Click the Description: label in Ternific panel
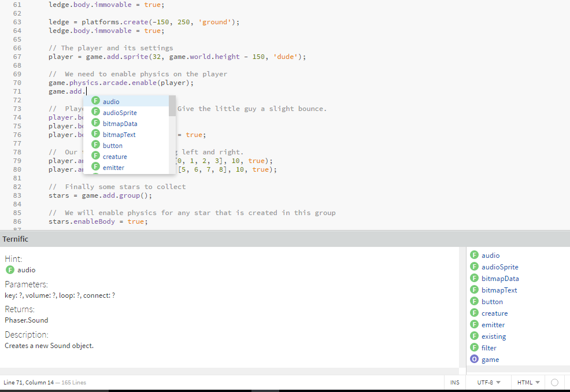 pos(27,335)
